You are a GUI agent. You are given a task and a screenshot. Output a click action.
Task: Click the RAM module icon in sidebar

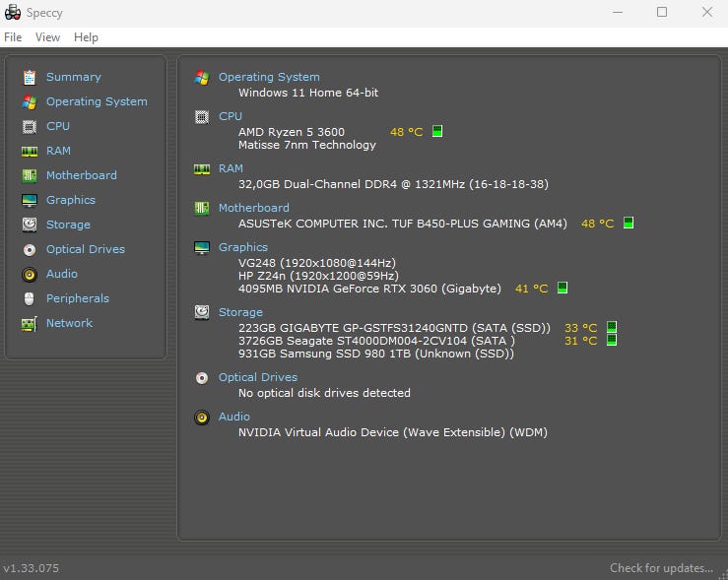(29, 151)
